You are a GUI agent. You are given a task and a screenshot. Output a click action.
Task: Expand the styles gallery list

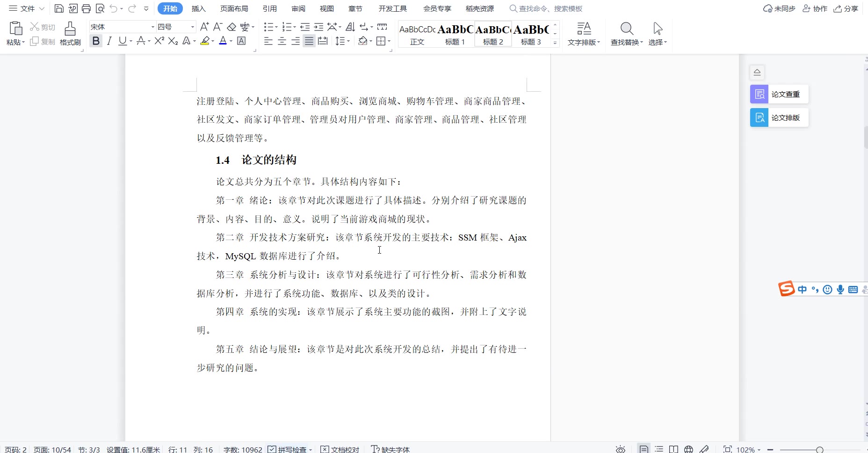(555, 43)
